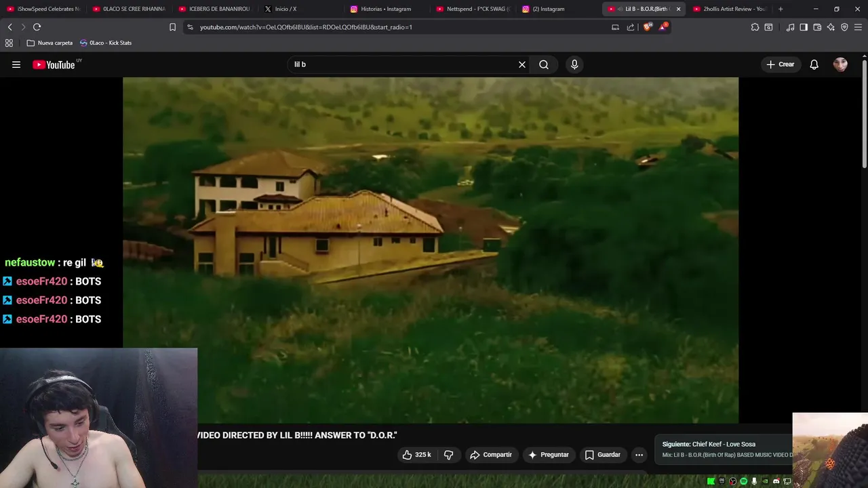Open the Leo AI sparkle icon

[x=831, y=27]
